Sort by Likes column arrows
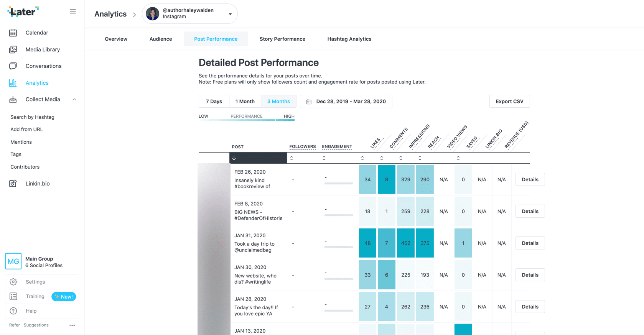 (x=362, y=158)
